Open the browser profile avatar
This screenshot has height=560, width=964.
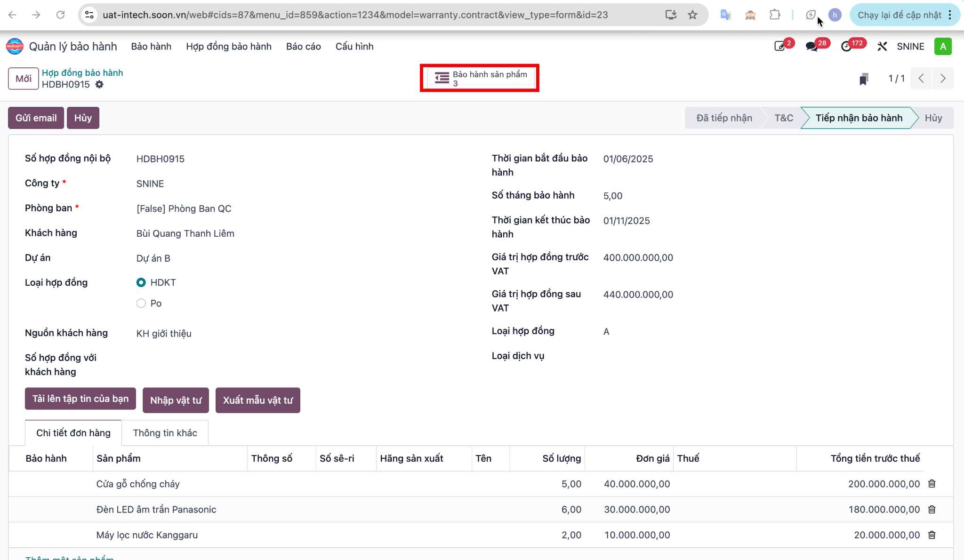pyautogui.click(x=835, y=15)
